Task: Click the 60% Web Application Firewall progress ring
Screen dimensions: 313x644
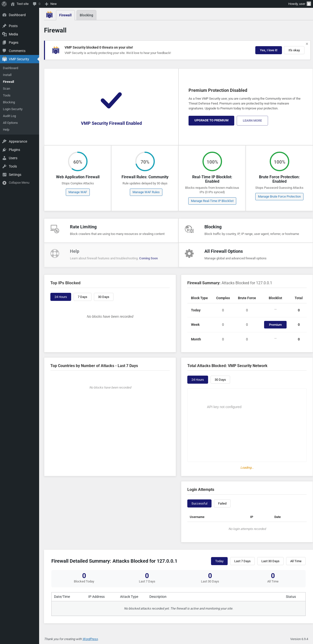Action: 78,162
